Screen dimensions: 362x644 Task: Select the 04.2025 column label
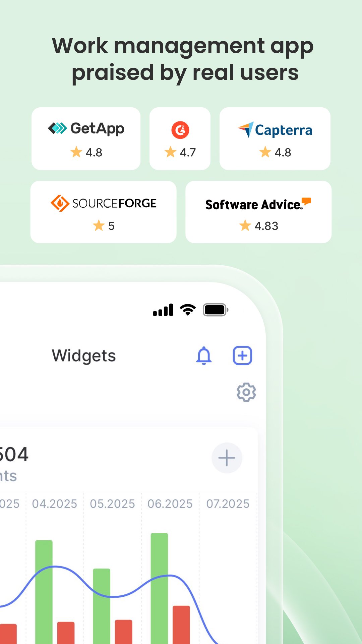[x=55, y=504]
